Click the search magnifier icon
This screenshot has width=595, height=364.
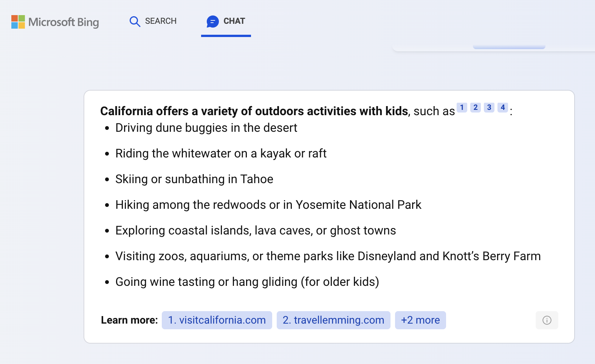[135, 22]
